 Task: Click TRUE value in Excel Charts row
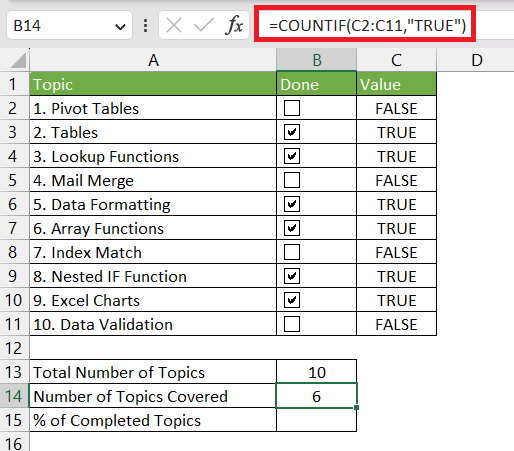click(396, 300)
